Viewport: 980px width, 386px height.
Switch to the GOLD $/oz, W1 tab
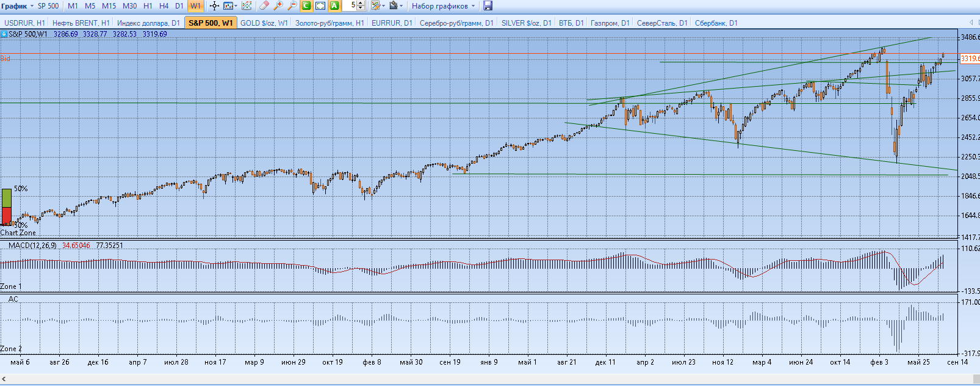pyautogui.click(x=264, y=23)
